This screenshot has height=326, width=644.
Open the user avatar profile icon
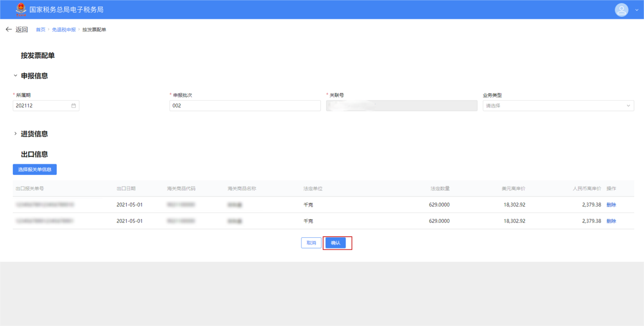pos(621,10)
